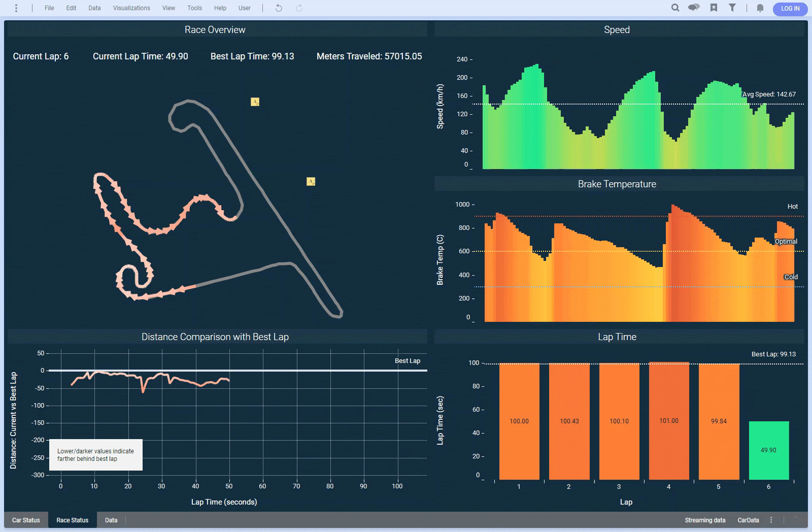Open the status bar vertical dots menu
Viewport: 812px width, 532px height.
point(771,520)
